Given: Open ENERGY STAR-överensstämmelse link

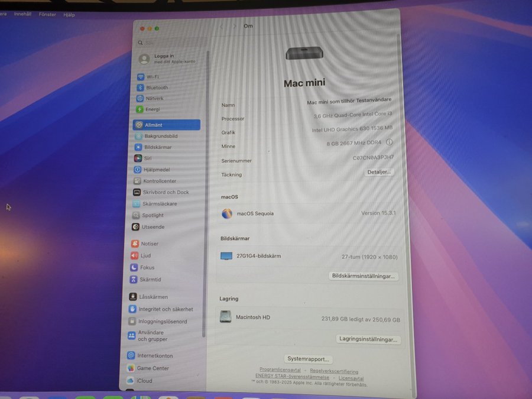Looking at the screenshot, I should [293, 377].
